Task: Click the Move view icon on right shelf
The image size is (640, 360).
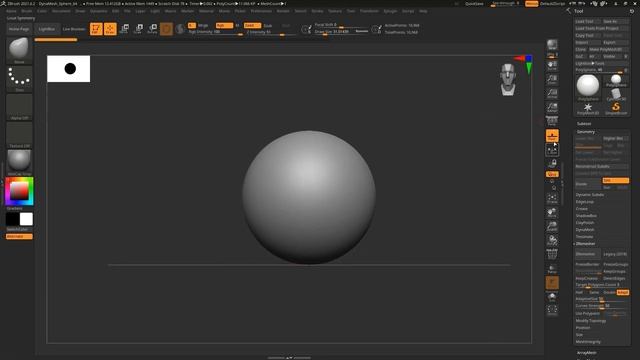Action: point(552,212)
